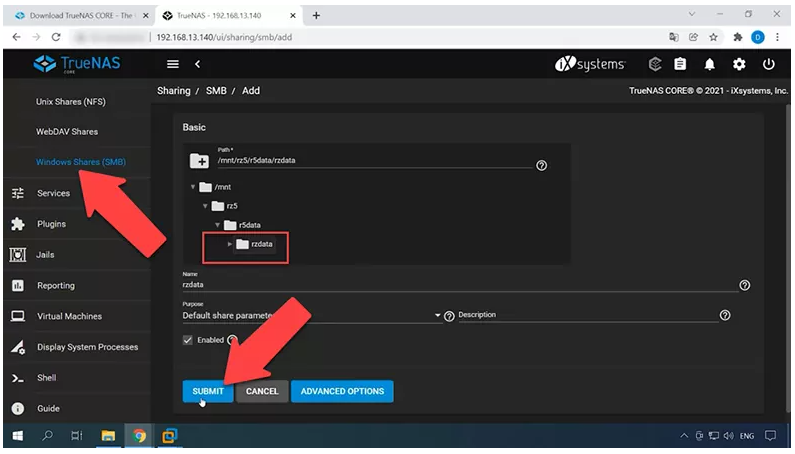The width and height of the screenshot is (795, 454).
Task: Open the Chrome profile avatar D
Action: pos(757,37)
